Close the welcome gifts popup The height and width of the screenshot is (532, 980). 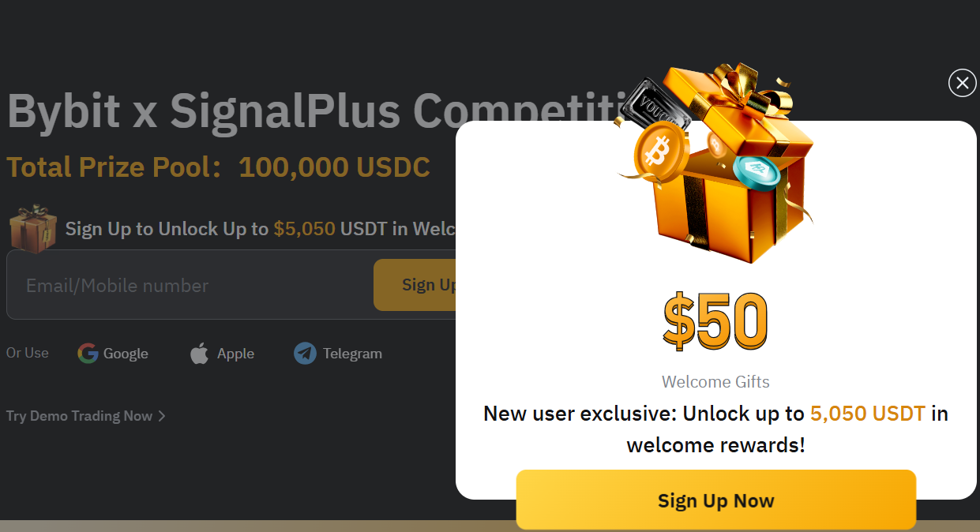tap(962, 83)
